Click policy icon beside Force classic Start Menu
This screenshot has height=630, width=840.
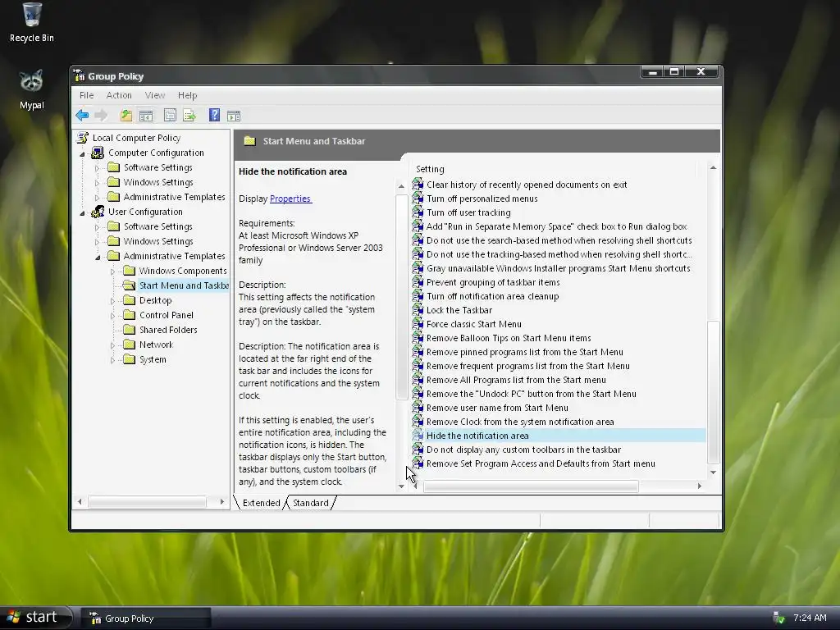418,323
